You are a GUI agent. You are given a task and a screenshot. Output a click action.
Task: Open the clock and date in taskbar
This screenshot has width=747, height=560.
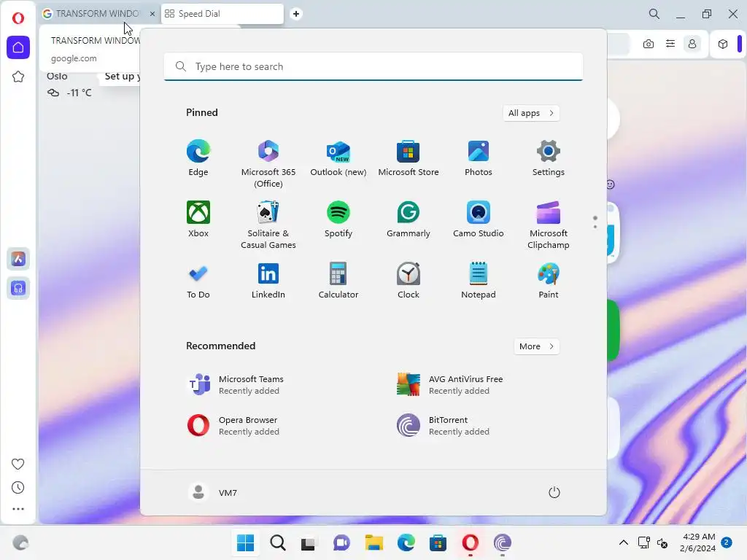point(698,542)
